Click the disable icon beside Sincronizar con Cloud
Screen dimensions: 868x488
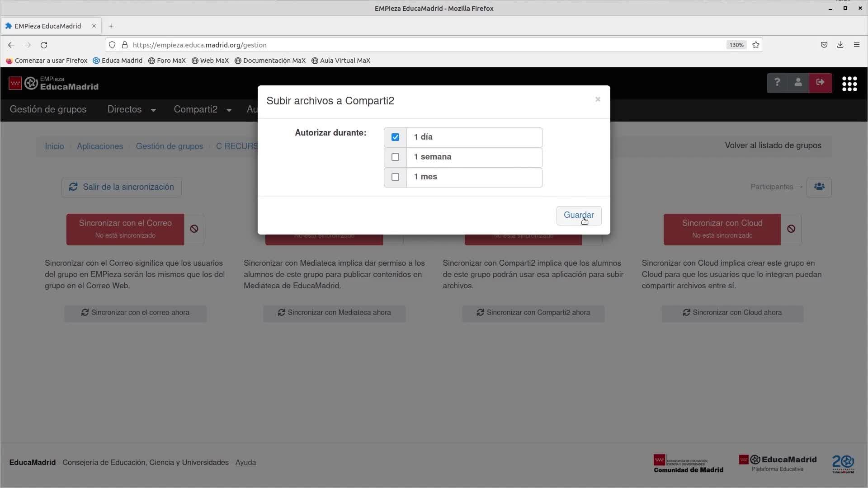click(x=791, y=229)
